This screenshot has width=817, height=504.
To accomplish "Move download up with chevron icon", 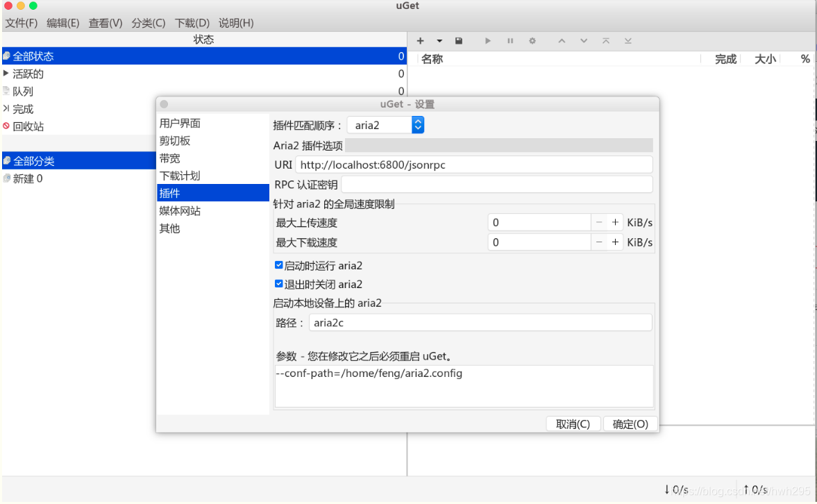I will coord(562,41).
